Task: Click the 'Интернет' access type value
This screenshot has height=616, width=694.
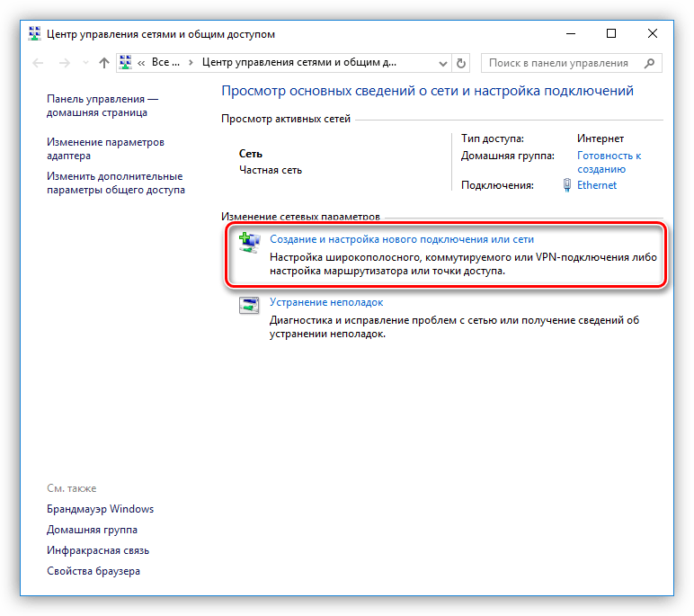Action: (x=601, y=138)
